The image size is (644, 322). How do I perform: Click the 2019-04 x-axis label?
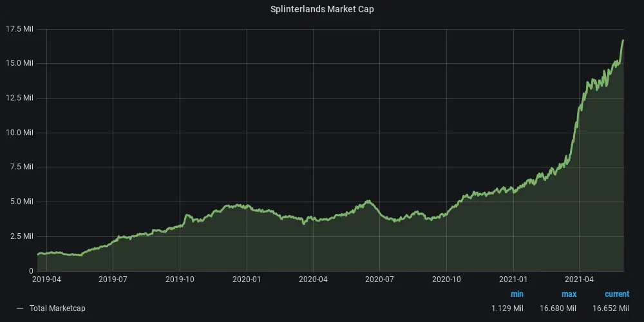tap(46, 279)
